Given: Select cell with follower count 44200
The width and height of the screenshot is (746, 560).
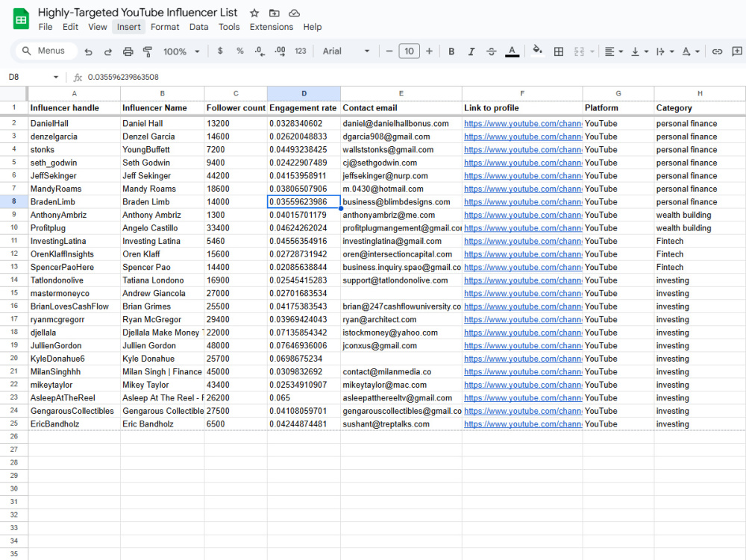Looking at the screenshot, I should point(236,176).
